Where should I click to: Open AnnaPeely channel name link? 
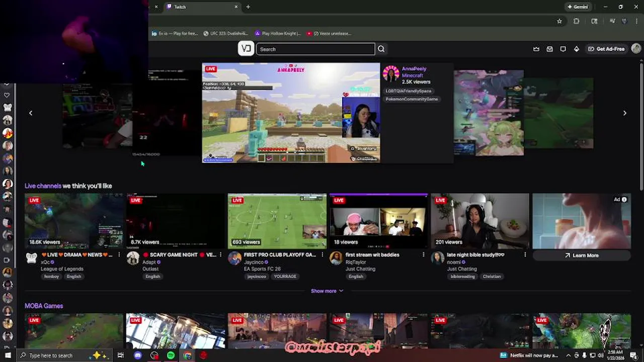tap(414, 69)
